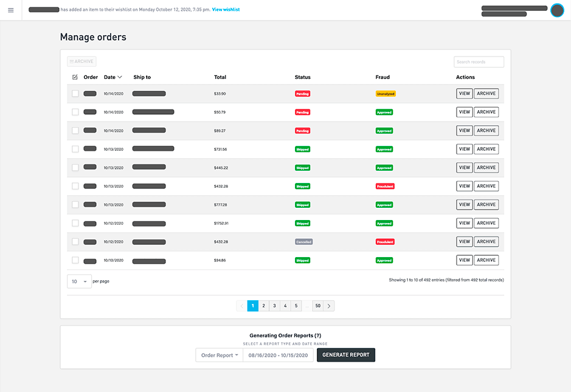Open the user avatar in the top right
The width and height of the screenshot is (571, 392).
(557, 10)
